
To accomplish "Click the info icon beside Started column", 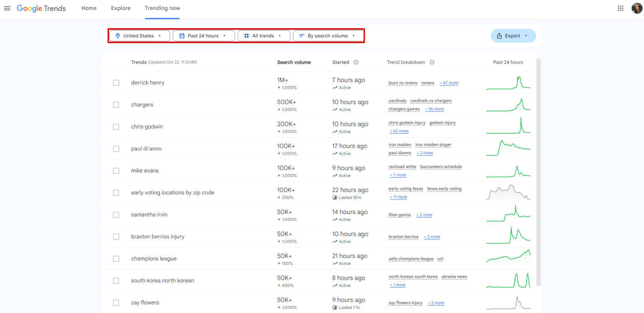I will 356,62.
